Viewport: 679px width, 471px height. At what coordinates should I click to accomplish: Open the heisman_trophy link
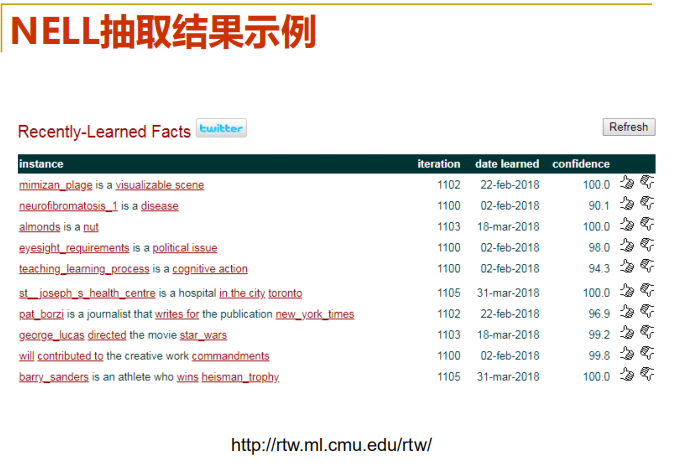point(240,377)
